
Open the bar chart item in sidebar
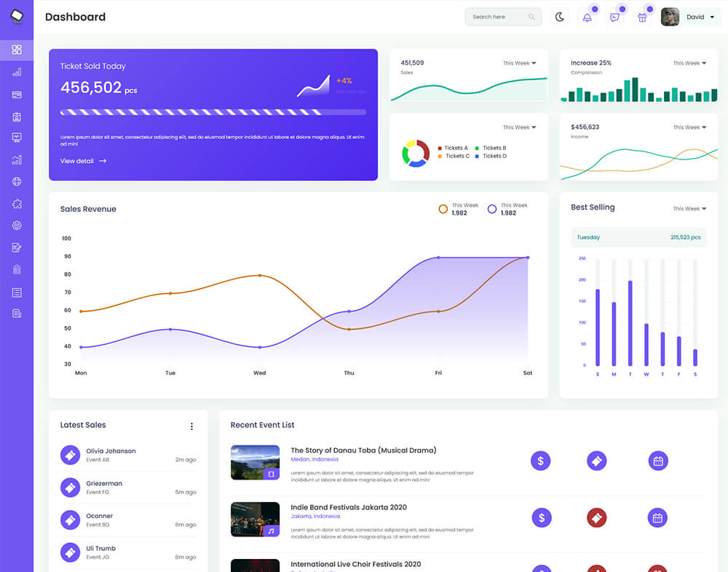[17, 72]
